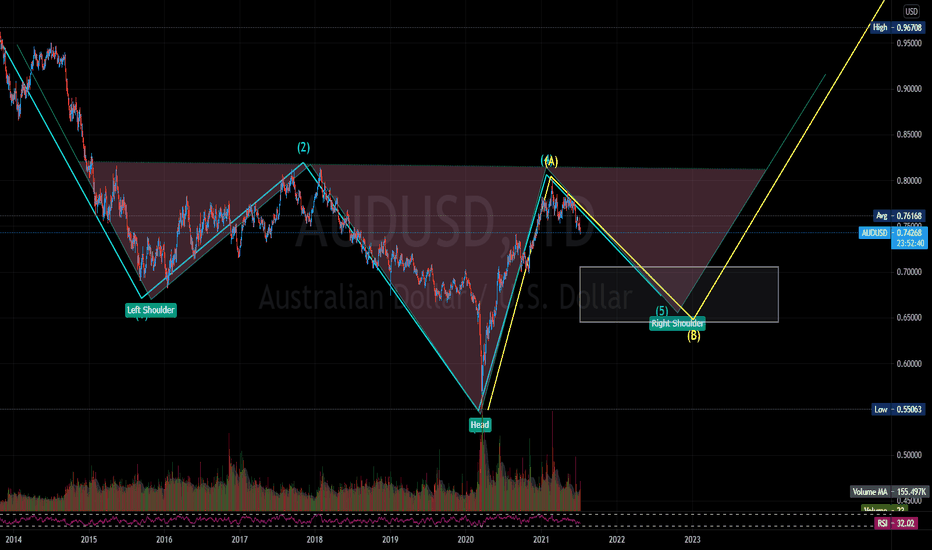Select the AUDUSD 0.74268 price label
Image resolution: width=932 pixels, height=550 pixels.
[893, 233]
